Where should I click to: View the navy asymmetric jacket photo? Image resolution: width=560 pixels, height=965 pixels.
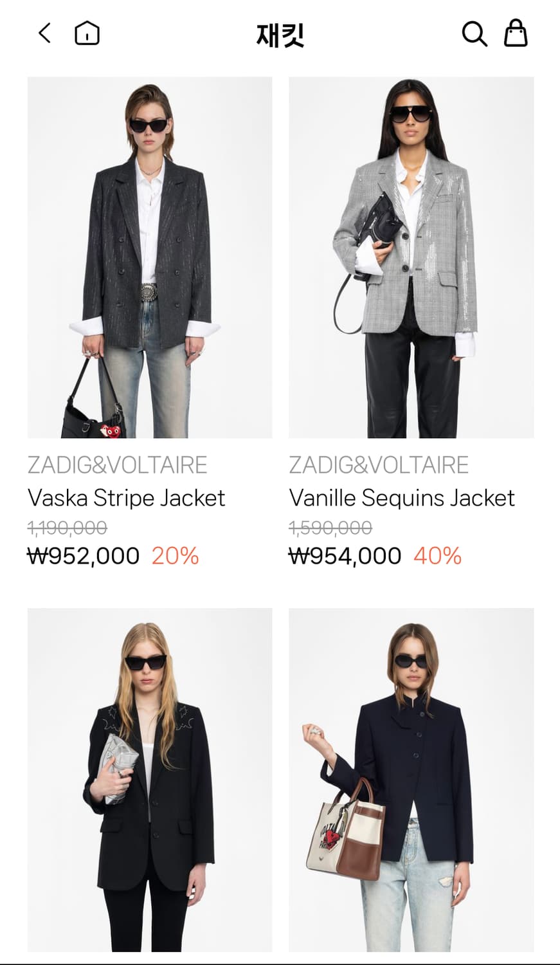pyautogui.click(x=411, y=780)
